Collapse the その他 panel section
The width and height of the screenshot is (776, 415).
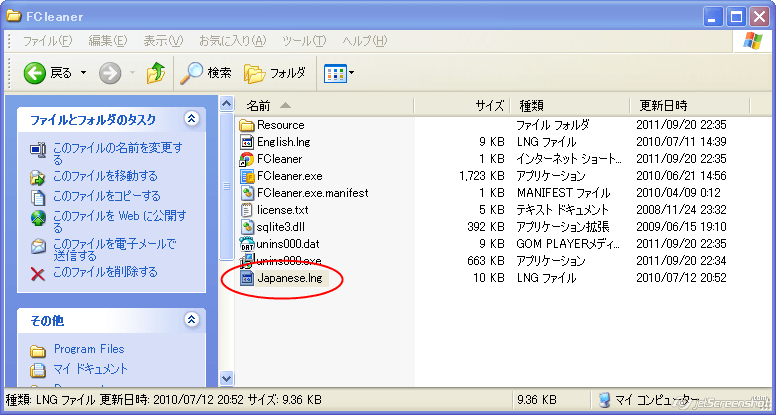192,321
